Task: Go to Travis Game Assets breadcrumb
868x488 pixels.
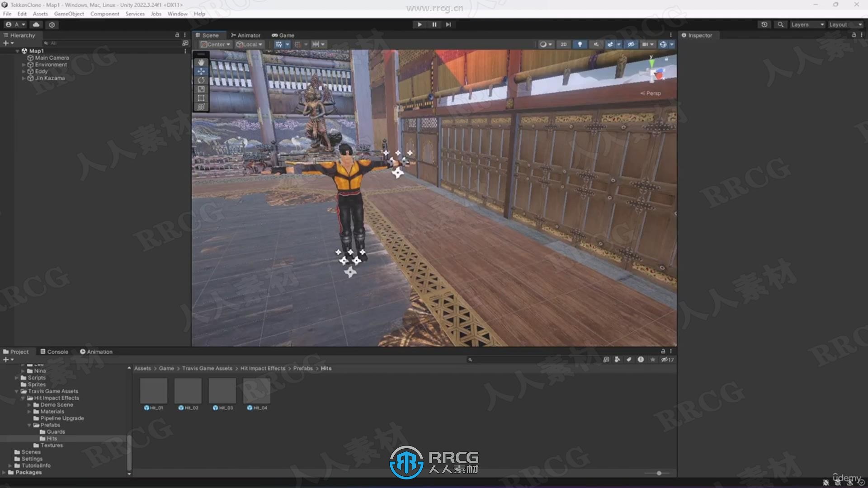Action: point(207,368)
